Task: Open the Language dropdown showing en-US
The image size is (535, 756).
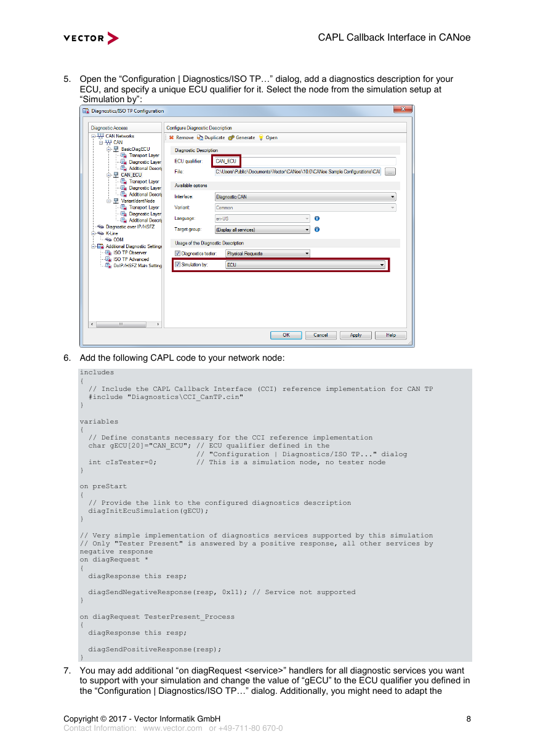Action: click(262, 219)
